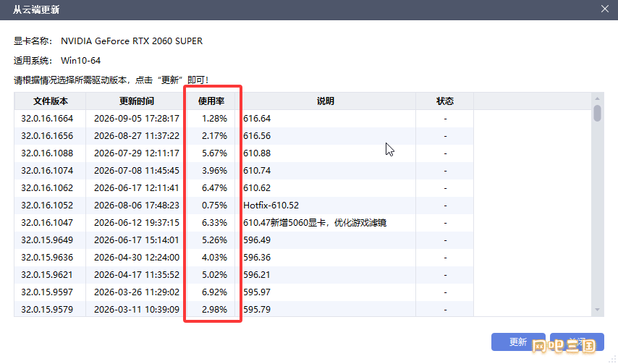The width and height of the screenshot is (618, 364).
Task: Click the 更新 button
Action: [518, 342]
